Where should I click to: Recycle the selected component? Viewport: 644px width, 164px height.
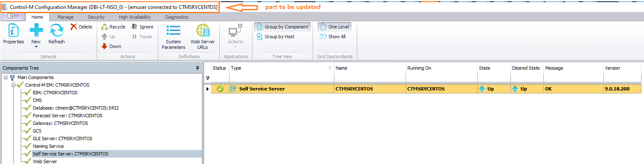(113, 27)
